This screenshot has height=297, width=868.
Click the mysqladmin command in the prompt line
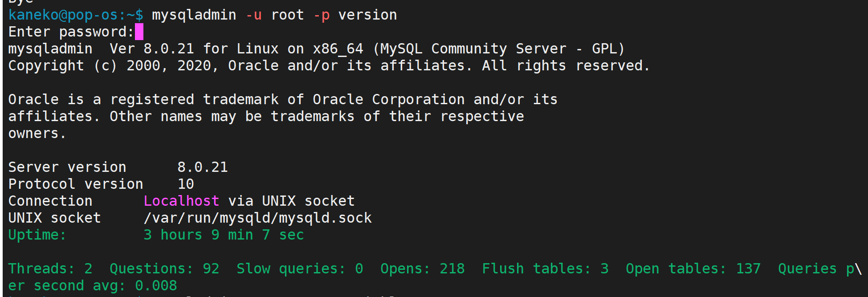194,15
